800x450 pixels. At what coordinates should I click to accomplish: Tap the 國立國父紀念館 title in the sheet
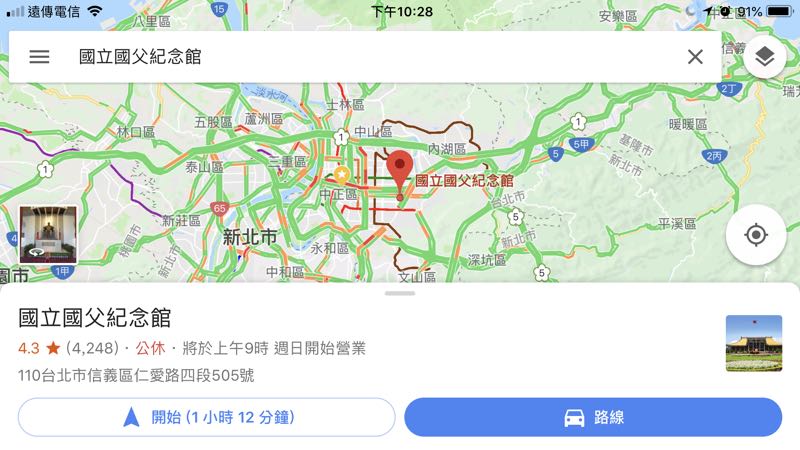pyautogui.click(x=95, y=317)
